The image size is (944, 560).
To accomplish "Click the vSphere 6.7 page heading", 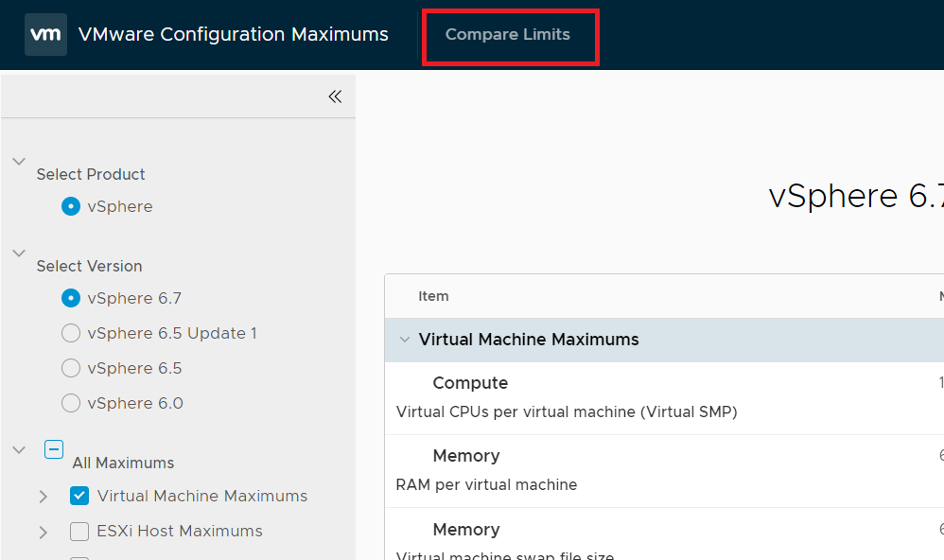I will click(856, 197).
